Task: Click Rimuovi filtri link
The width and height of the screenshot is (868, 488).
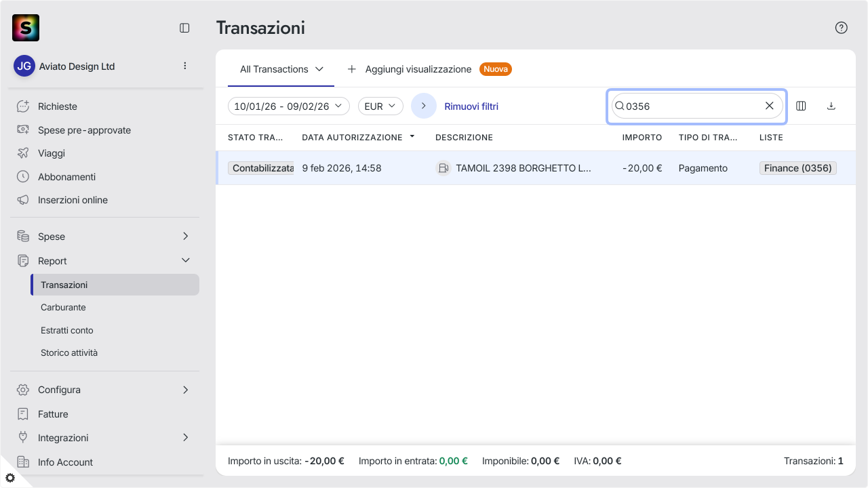Action: coord(471,106)
